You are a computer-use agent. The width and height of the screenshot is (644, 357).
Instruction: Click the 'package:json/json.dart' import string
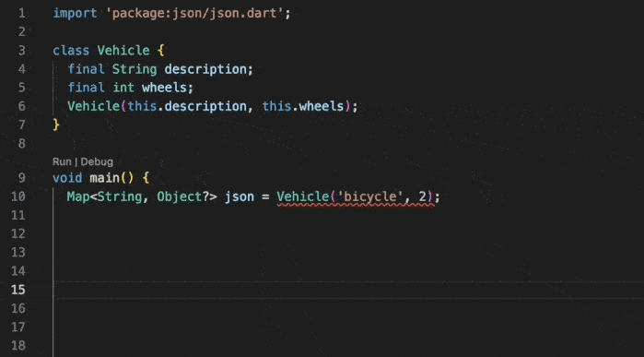(x=194, y=14)
